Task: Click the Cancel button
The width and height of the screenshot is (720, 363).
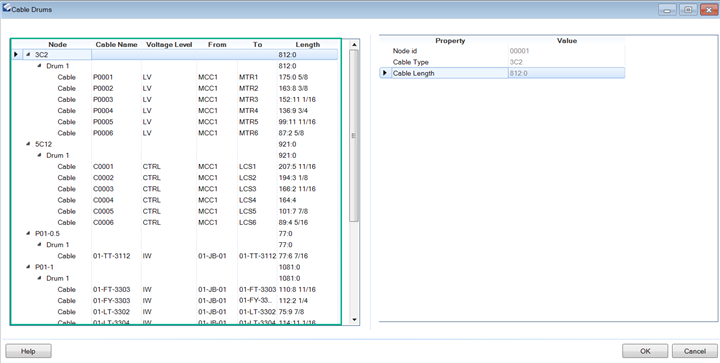Action: coord(694,351)
